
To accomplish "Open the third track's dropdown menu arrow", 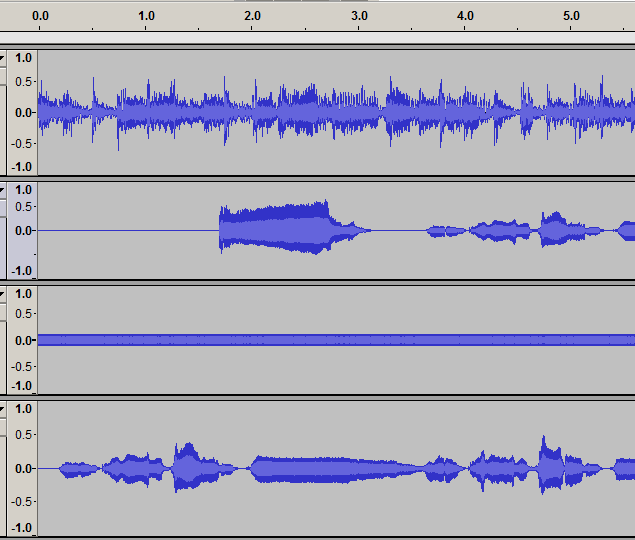I will tap(2, 294).
